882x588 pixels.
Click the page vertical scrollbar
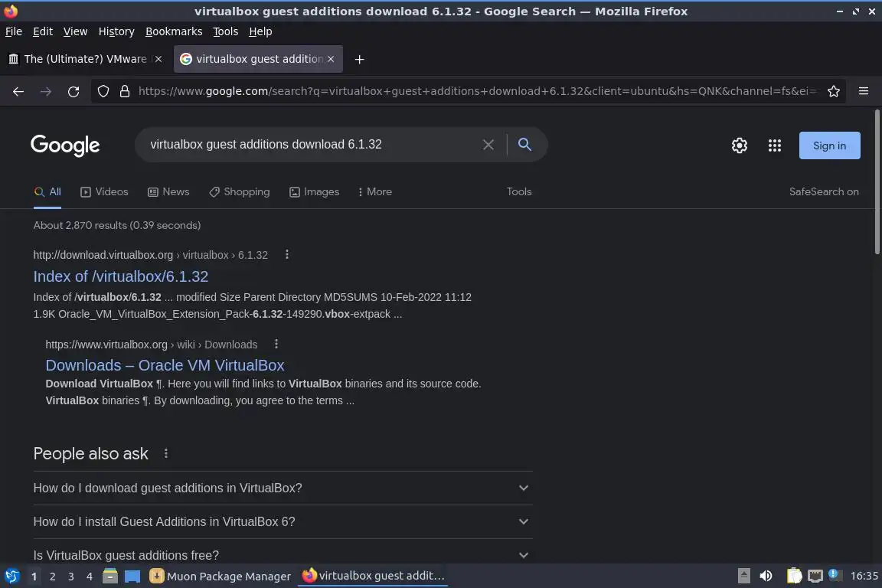tap(877, 181)
